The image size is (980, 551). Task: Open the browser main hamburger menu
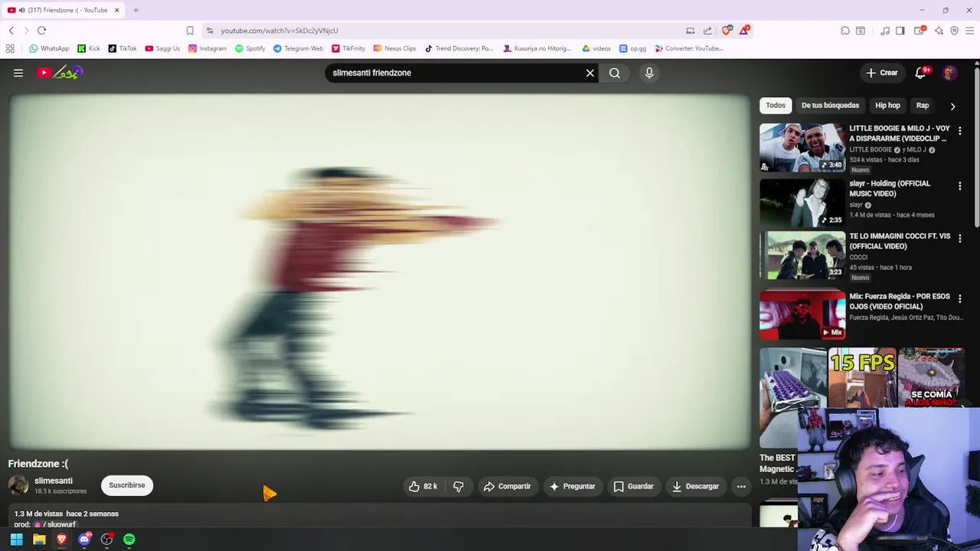coord(969,31)
